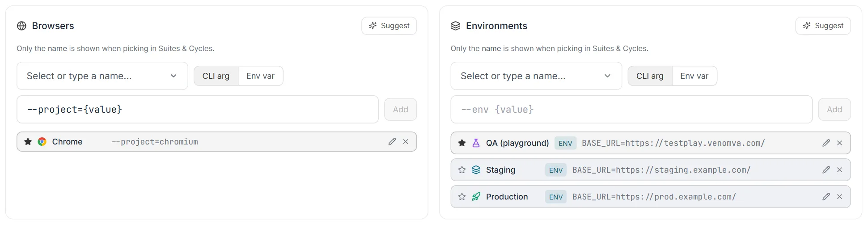
Task: Click the ENV badge on QA row
Action: pos(565,143)
